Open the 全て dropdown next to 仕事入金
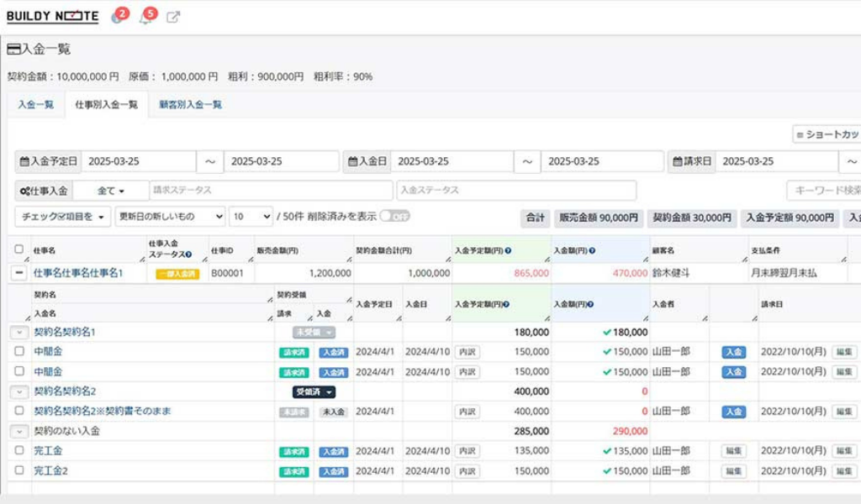Image resolution: width=861 pixels, height=504 pixels. coord(110,191)
